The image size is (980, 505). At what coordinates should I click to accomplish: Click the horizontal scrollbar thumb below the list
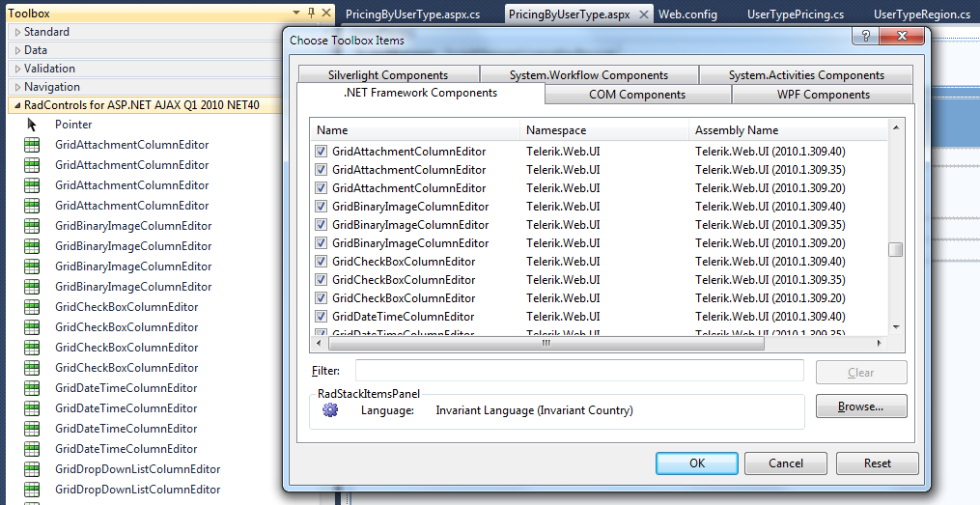click(546, 343)
